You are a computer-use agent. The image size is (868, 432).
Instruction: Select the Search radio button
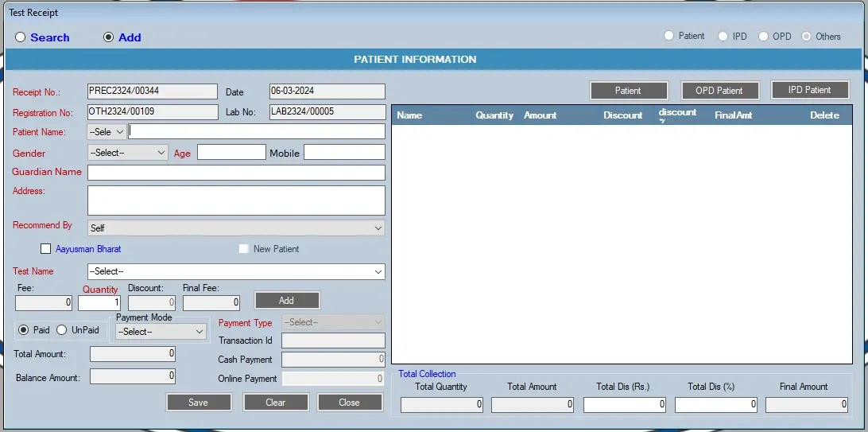coord(21,37)
